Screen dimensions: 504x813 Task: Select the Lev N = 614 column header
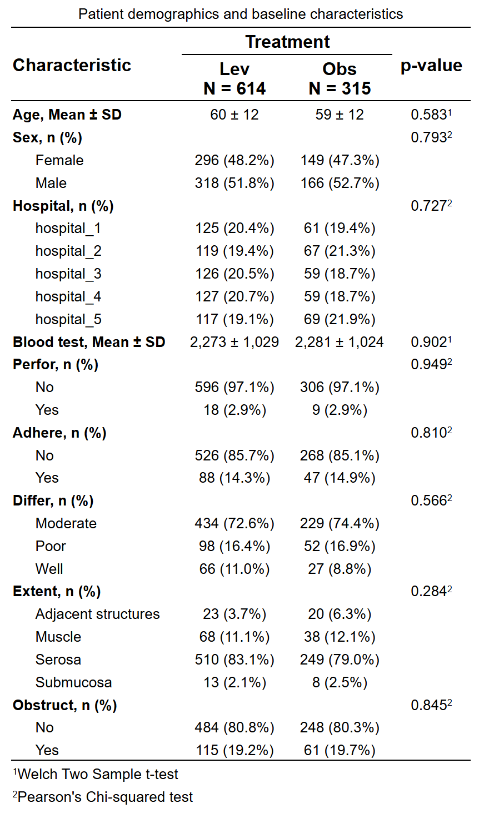pos(234,78)
